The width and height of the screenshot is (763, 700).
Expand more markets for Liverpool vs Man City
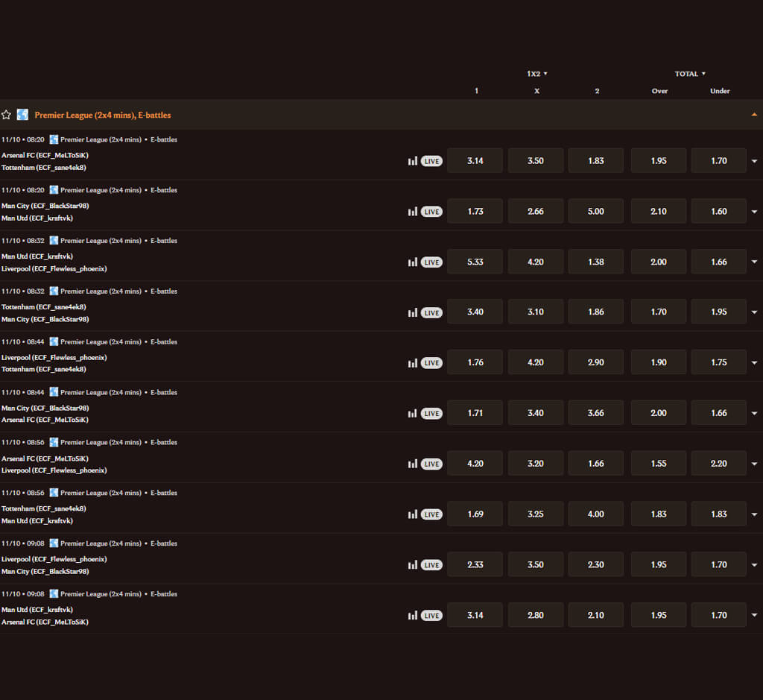tap(754, 565)
